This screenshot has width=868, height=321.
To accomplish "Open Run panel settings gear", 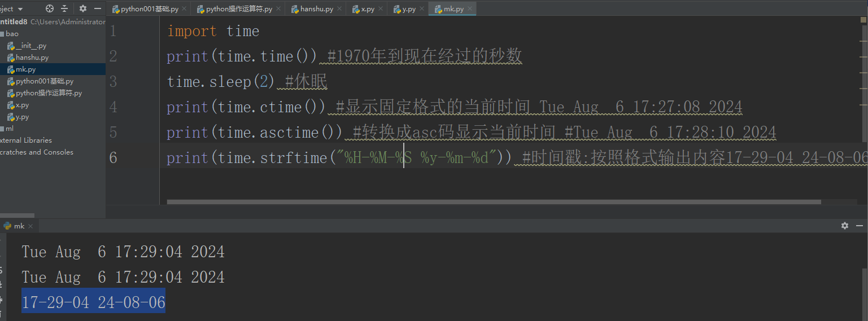I will coord(844,226).
